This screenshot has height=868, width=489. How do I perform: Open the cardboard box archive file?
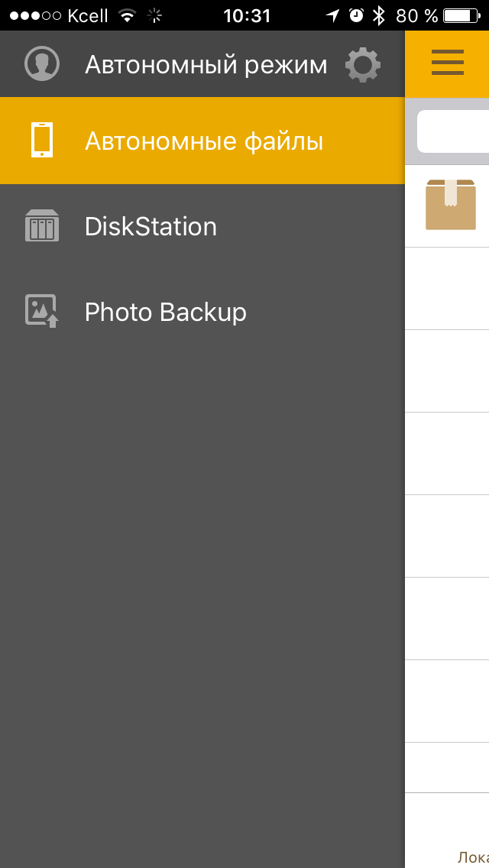(450, 205)
